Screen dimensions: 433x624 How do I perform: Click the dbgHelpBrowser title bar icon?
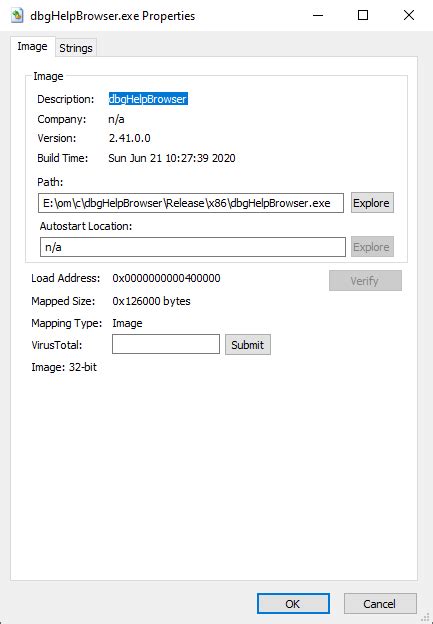[17, 16]
